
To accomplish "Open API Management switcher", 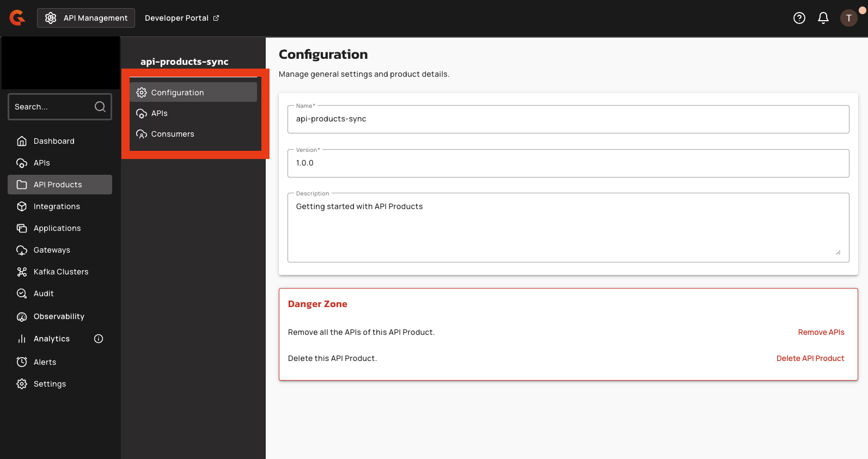I will click(86, 18).
